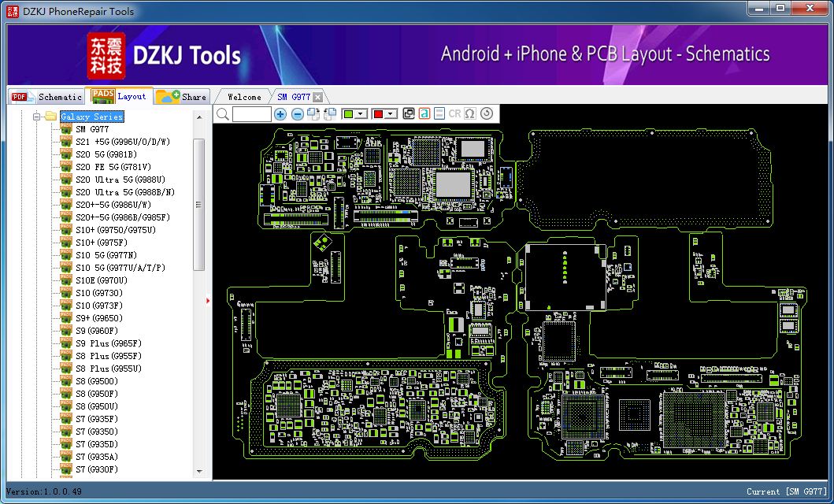Click the second page-flip layer icon

pos(330,113)
